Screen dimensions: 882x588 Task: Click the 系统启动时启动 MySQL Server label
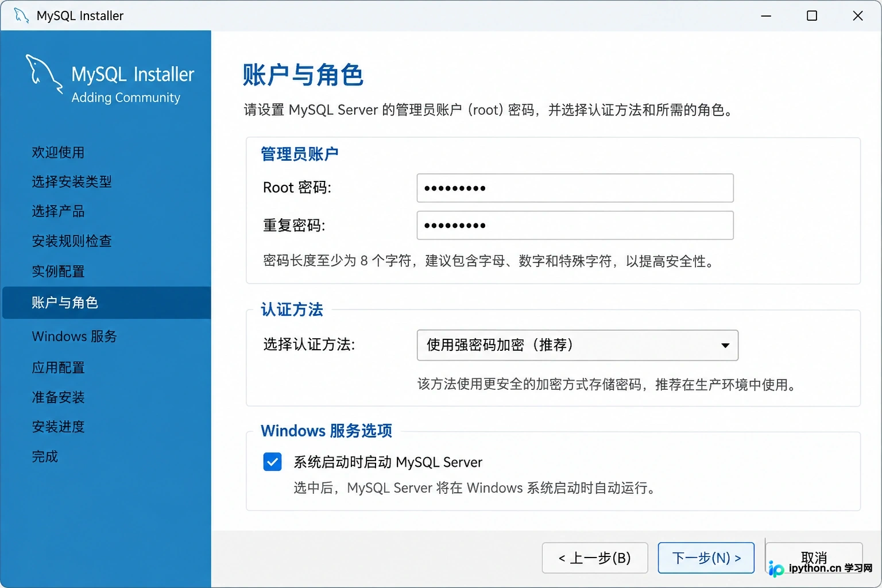[388, 462]
